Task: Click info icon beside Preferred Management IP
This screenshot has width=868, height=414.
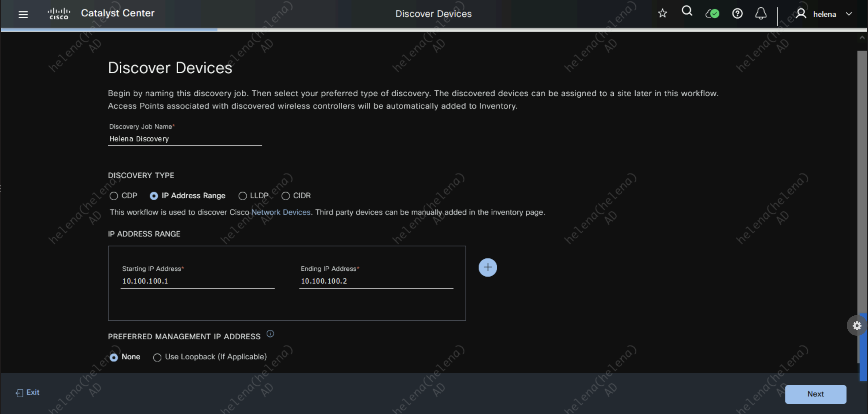Action: pyautogui.click(x=270, y=334)
